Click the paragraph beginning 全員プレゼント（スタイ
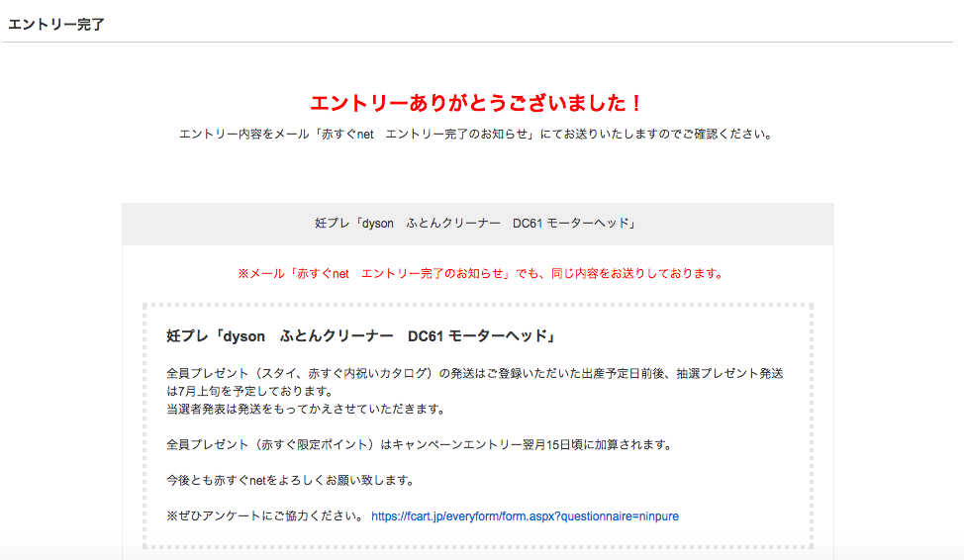 [475, 382]
